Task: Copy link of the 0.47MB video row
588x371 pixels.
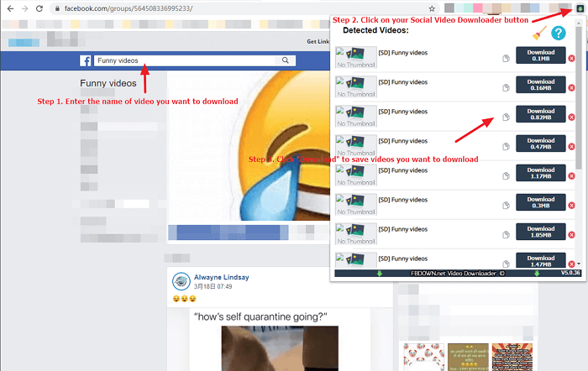Action: pos(506,147)
